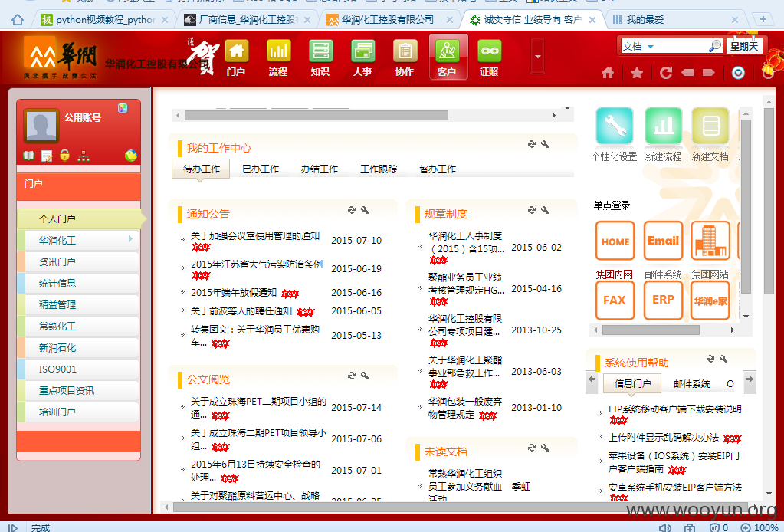784x532 pixels.
Task: Refresh the 规章制度 panel
Action: [532, 210]
